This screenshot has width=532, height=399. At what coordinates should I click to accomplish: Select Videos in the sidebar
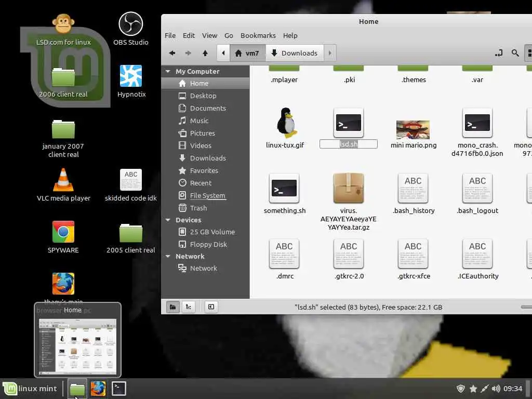[x=205, y=146]
